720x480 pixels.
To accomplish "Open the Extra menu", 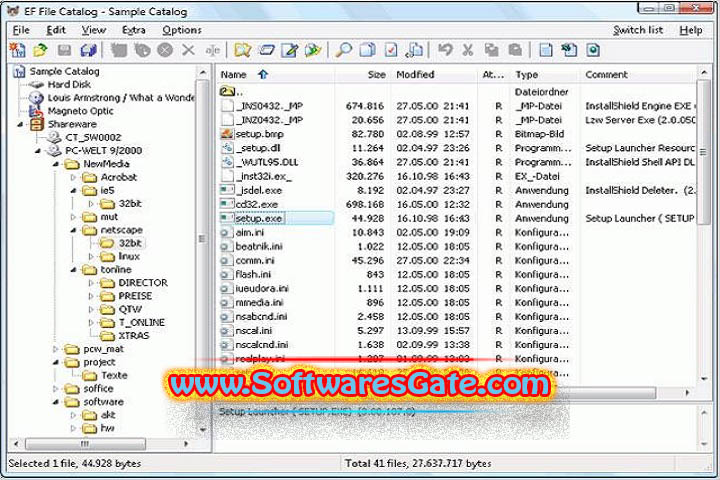I will point(134,30).
